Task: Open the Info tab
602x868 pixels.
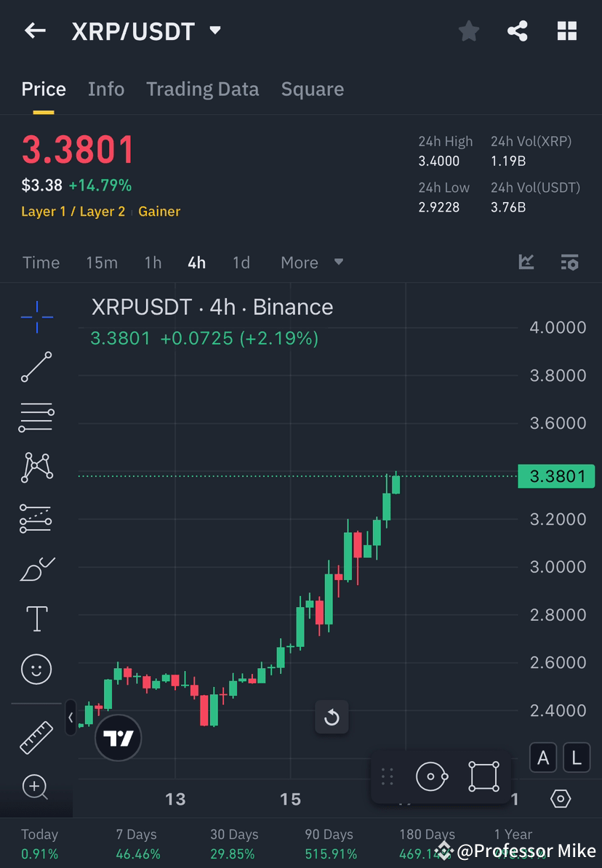Action: point(106,89)
